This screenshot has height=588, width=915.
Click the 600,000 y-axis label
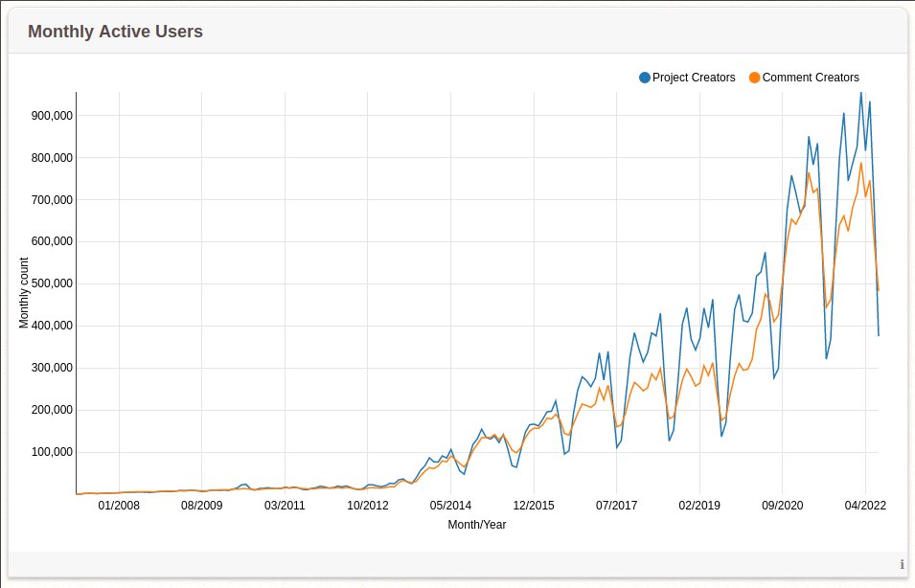tap(52, 241)
